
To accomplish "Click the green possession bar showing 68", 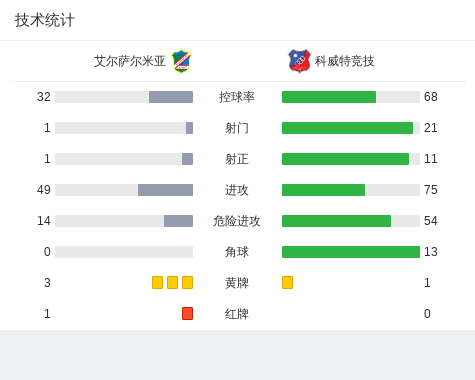I will click(x=329, y=97).
